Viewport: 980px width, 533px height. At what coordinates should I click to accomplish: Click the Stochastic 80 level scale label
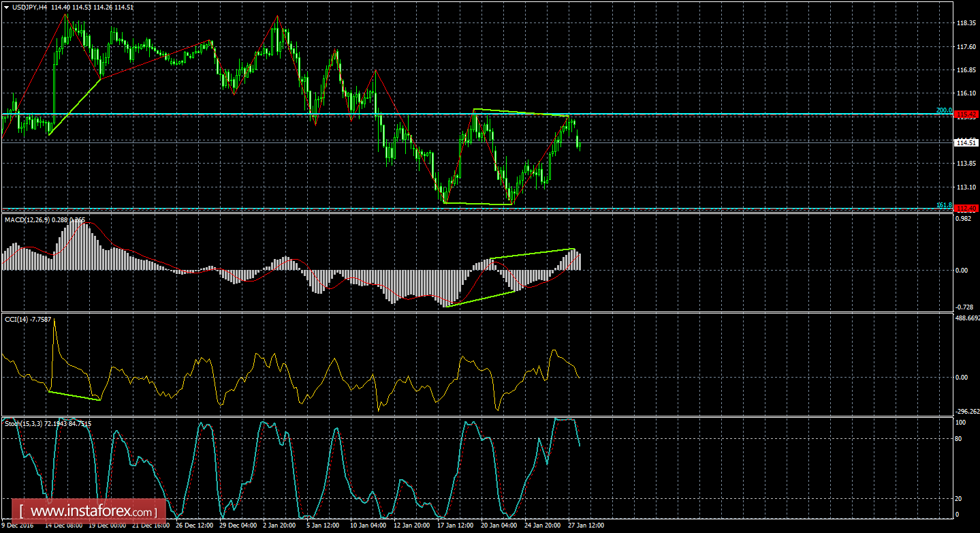click(960, 438)
